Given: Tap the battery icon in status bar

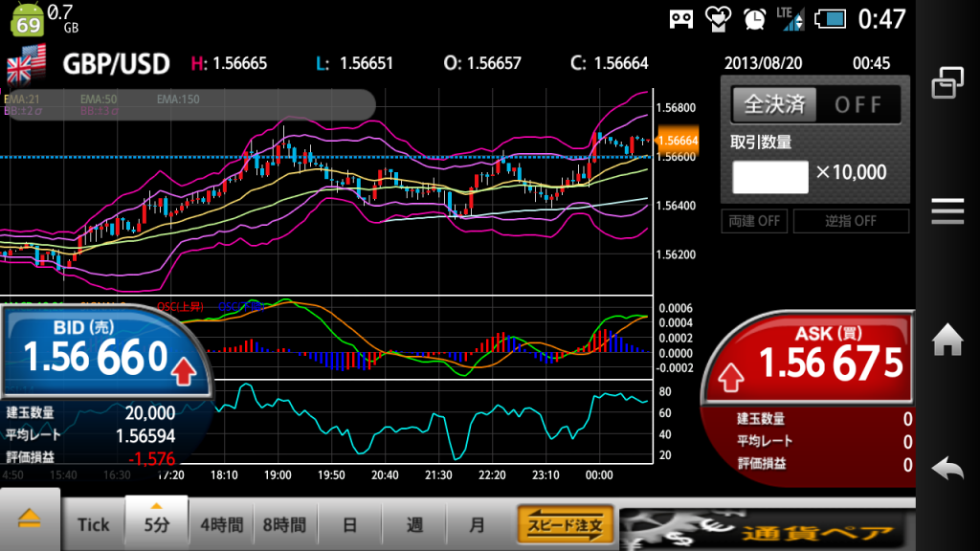Looking at the screenshot, I should pos(829,17).
